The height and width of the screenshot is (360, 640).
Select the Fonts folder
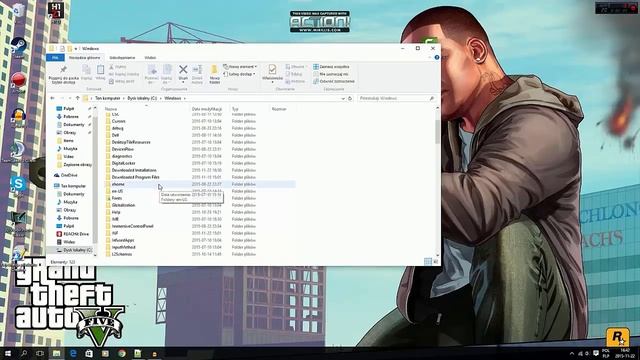pos(117,198)
